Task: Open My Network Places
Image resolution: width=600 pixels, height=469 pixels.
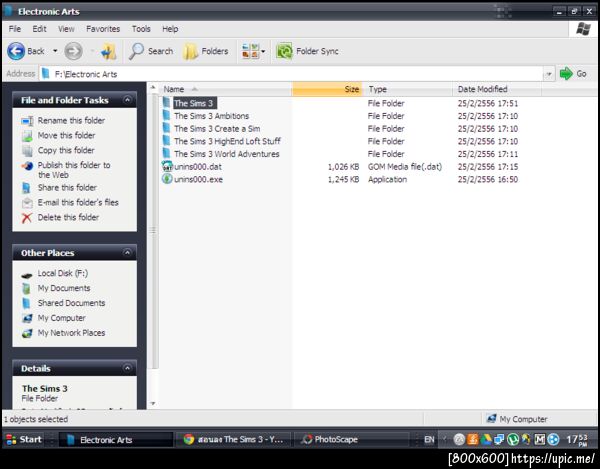Action: [x=71, y=333]
